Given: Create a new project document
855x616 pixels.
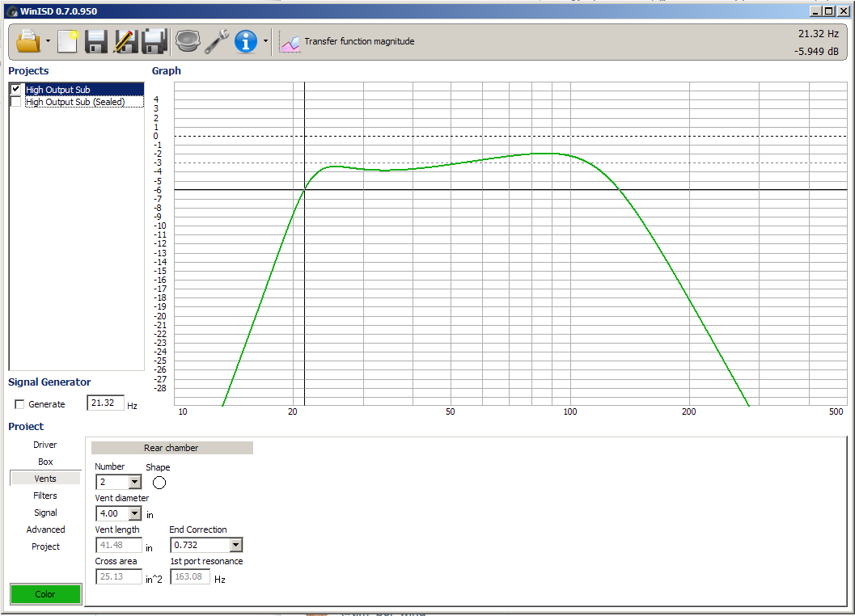Looking at the screenshot, I should [x=68, y=41].
